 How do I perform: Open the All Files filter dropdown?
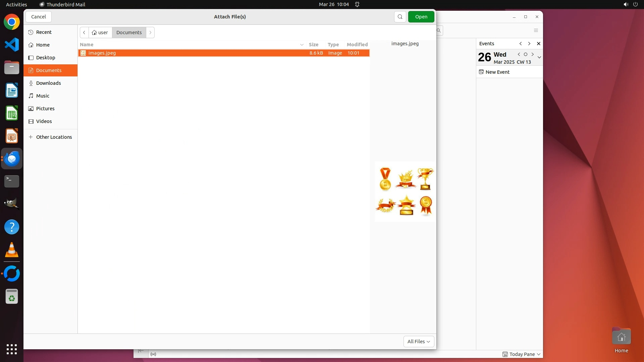(419, 341)
